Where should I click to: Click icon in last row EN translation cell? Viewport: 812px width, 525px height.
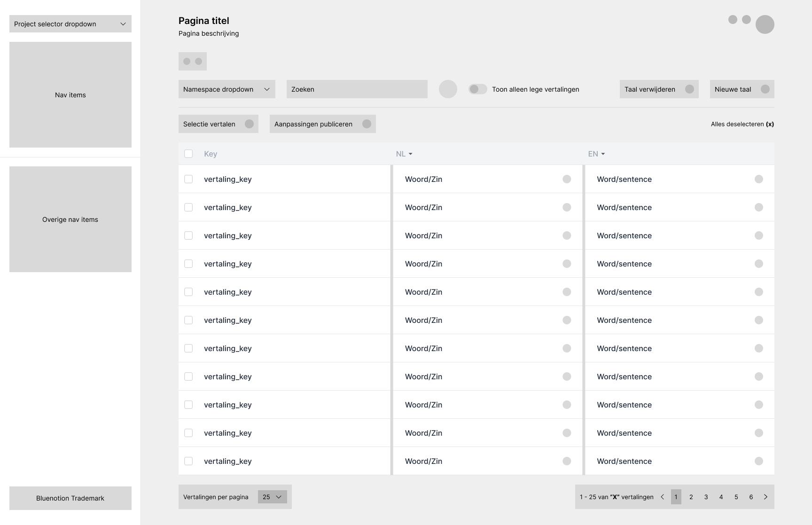758,461
